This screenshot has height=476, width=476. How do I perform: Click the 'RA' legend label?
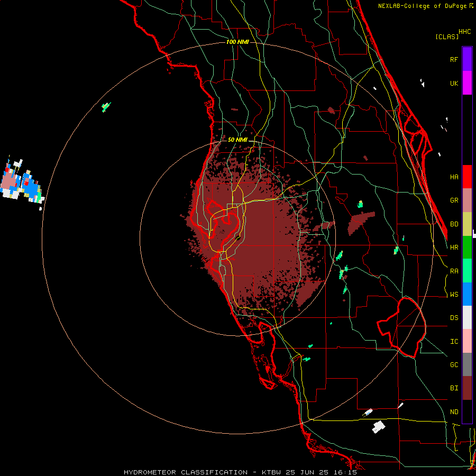pos(454,271)
